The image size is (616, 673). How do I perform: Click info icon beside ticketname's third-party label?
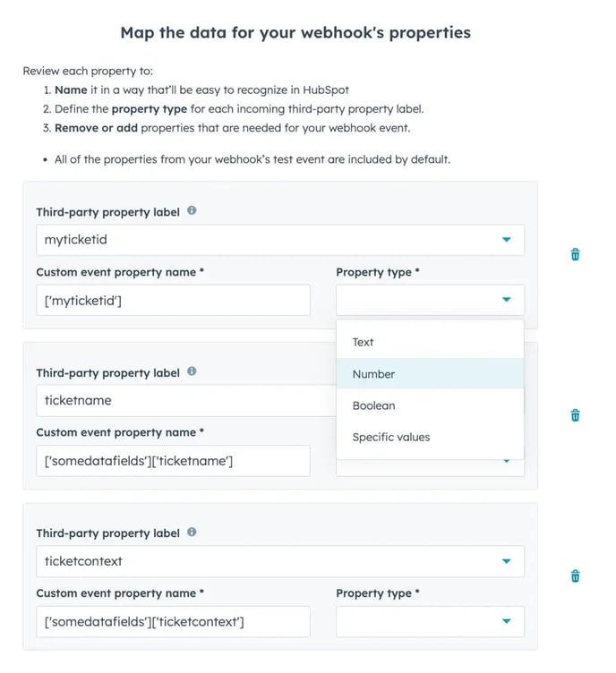tap(192, 372)
